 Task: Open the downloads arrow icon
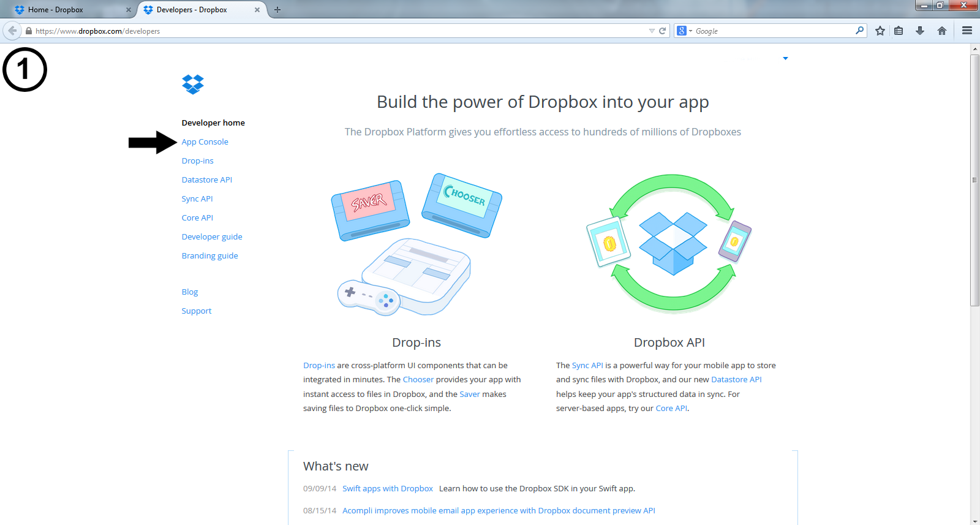(x=920, y=31)
